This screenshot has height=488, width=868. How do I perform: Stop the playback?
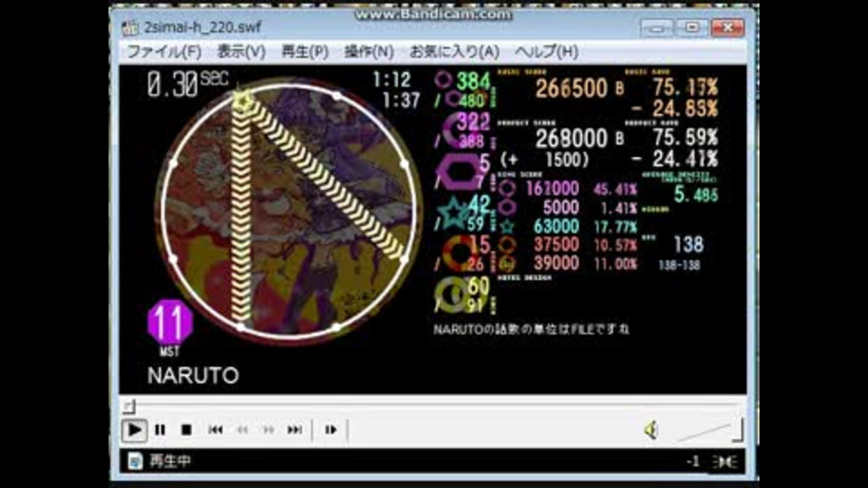[x=186, y=430]
